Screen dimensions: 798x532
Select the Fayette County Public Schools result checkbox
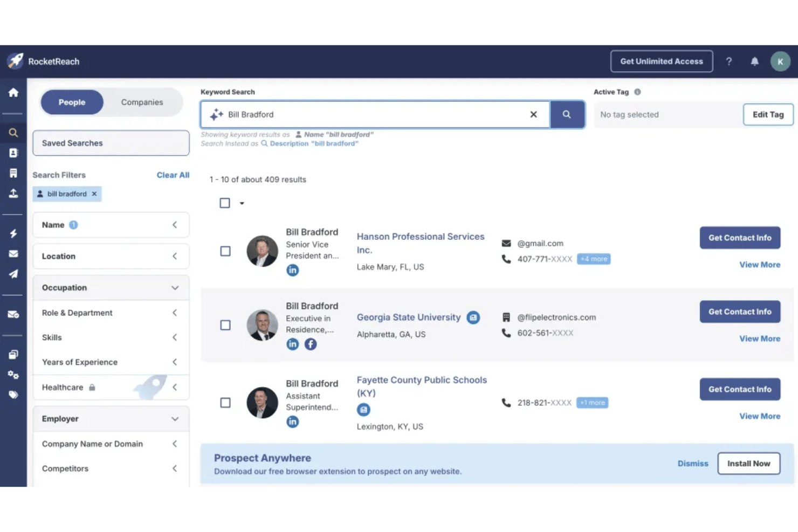[225, 403]
